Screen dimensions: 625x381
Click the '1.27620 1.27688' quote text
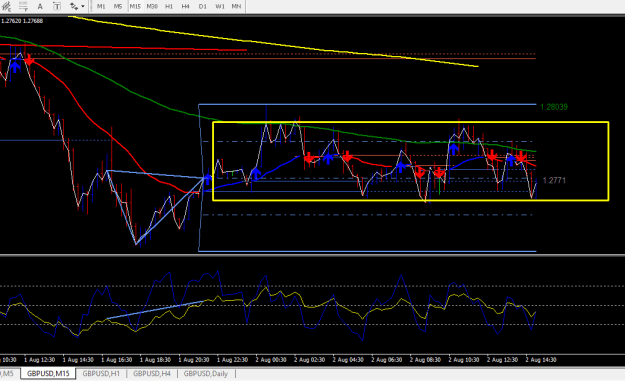22,21
